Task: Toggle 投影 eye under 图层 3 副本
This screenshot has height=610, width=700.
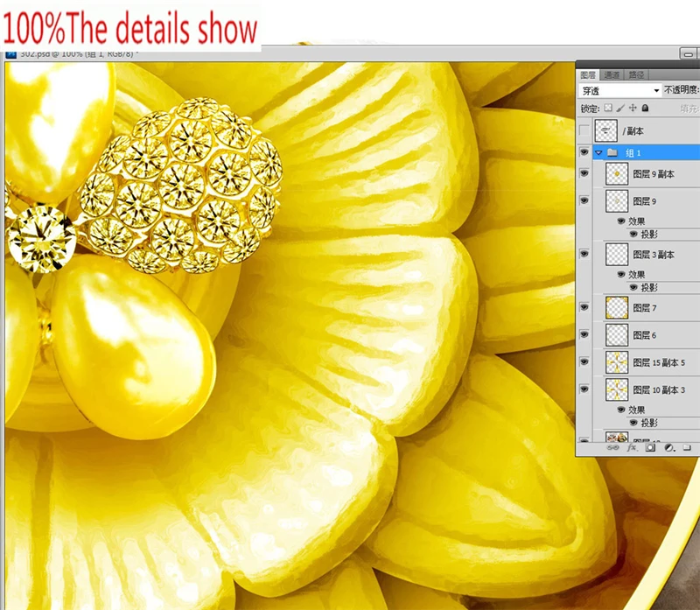Action: 633,288
